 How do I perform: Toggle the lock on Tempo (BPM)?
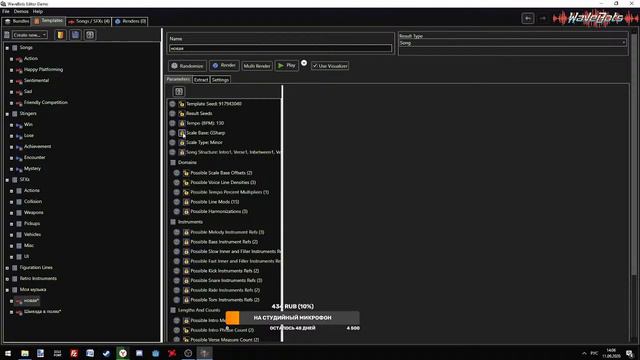click(x=182, y=123)
